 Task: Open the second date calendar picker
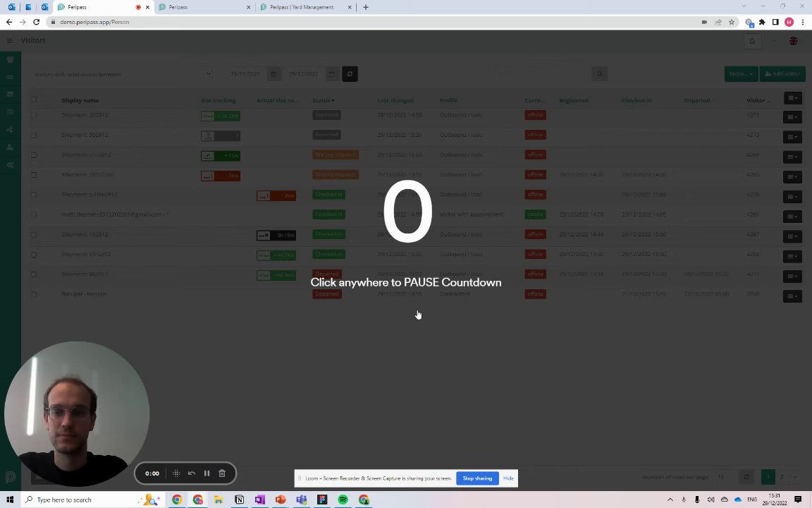(331, 73)
